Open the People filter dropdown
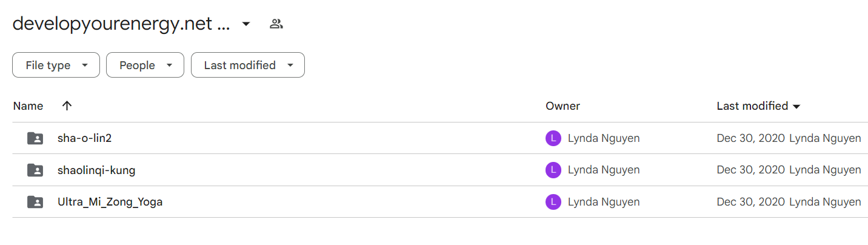This screenshot has height=245, width=868. click(x=145, y=65)
